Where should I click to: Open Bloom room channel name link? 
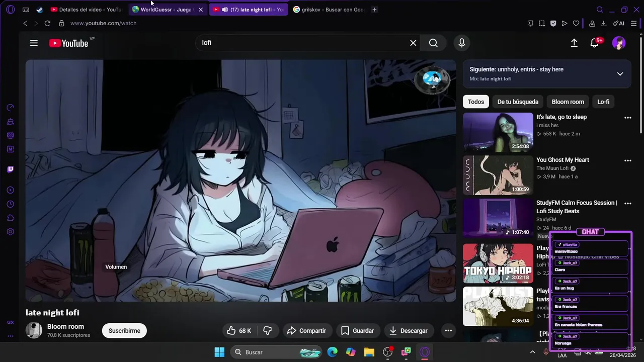(65, 326)
